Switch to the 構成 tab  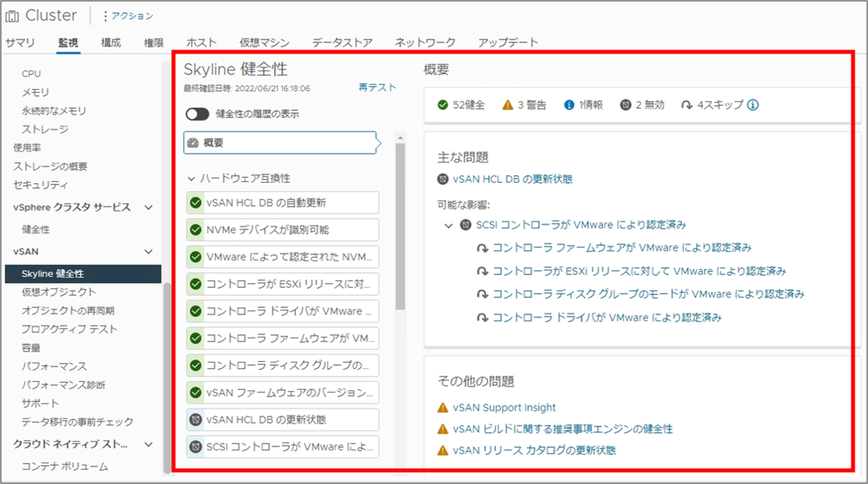click(x=111, y=43)
